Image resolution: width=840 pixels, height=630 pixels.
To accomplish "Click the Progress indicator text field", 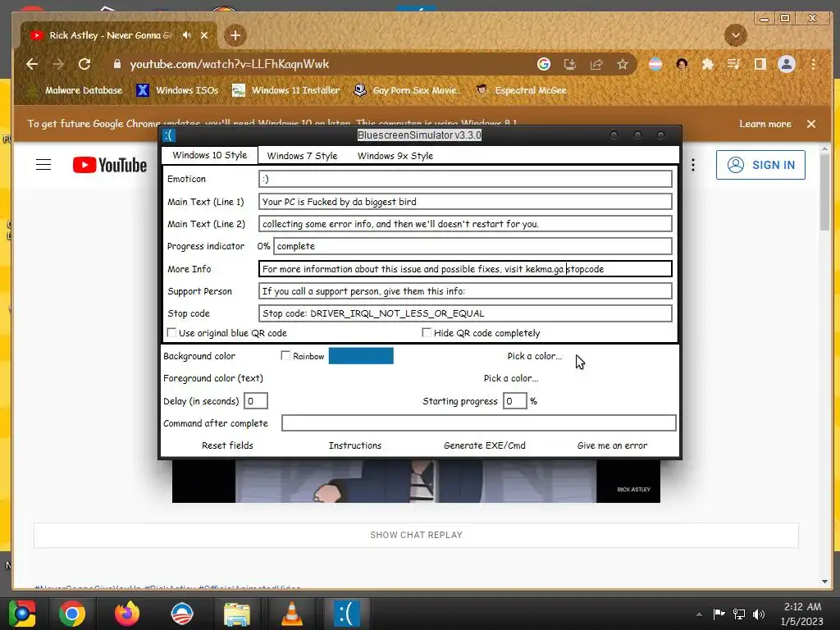I will coord(472,246).
